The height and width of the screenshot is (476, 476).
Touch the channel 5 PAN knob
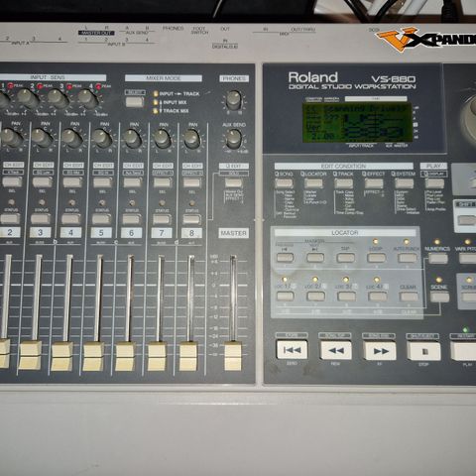(x=102, y=139)
